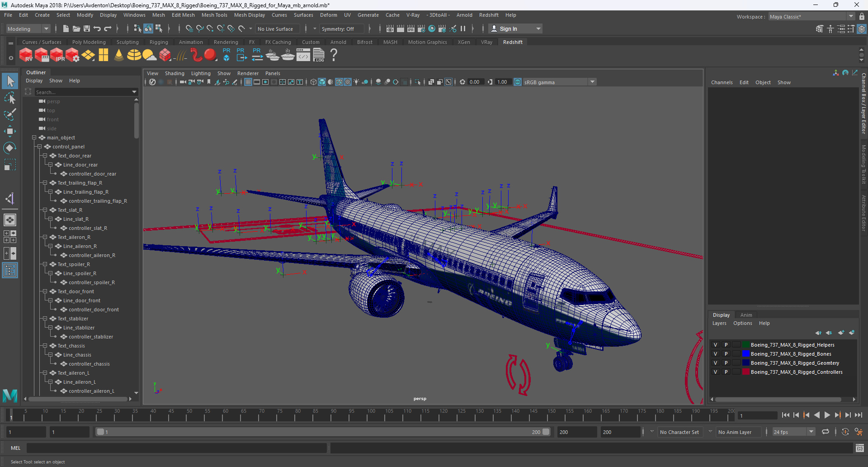Open the 24 fps frame rate dropdown
Viewport: 868px width, 467px height.
pos(793,432)
